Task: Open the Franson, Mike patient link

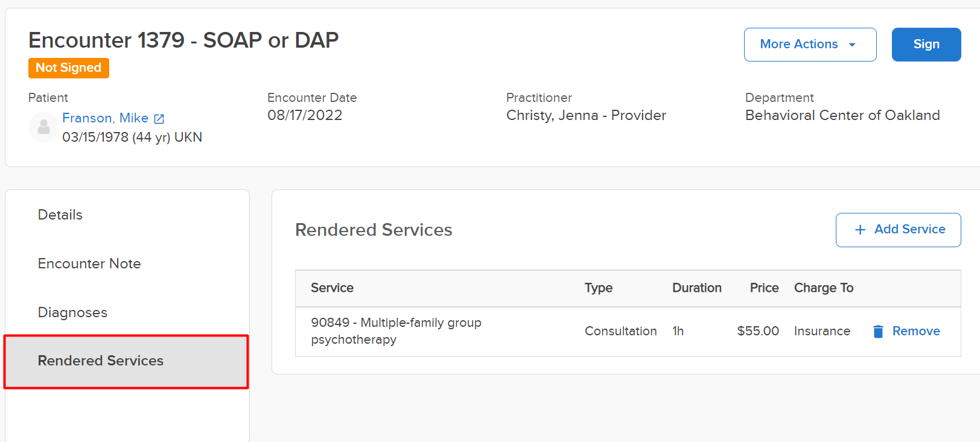Action: coord(105,118)
